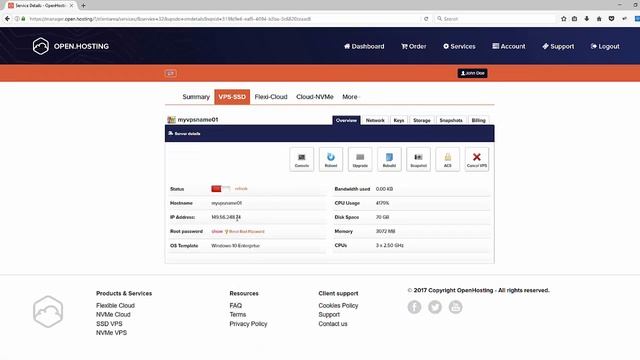Viewport: 640px width, 360px height.
Task: Open the Billing tab
Action: coord(478,120)
